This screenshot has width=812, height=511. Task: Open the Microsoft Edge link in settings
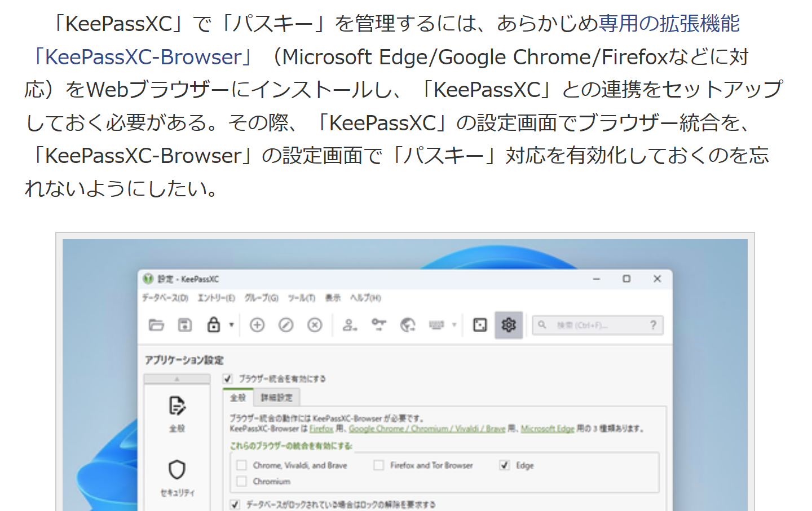point(548,429)
